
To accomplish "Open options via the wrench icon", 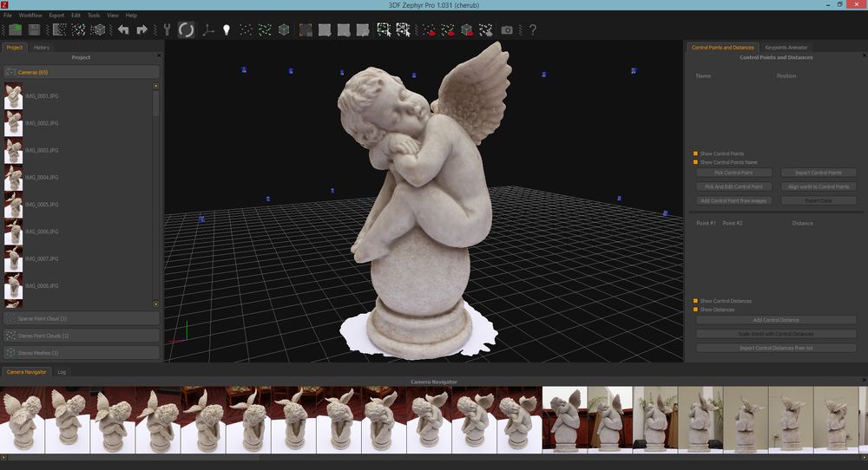I will (x=168, y=29).
